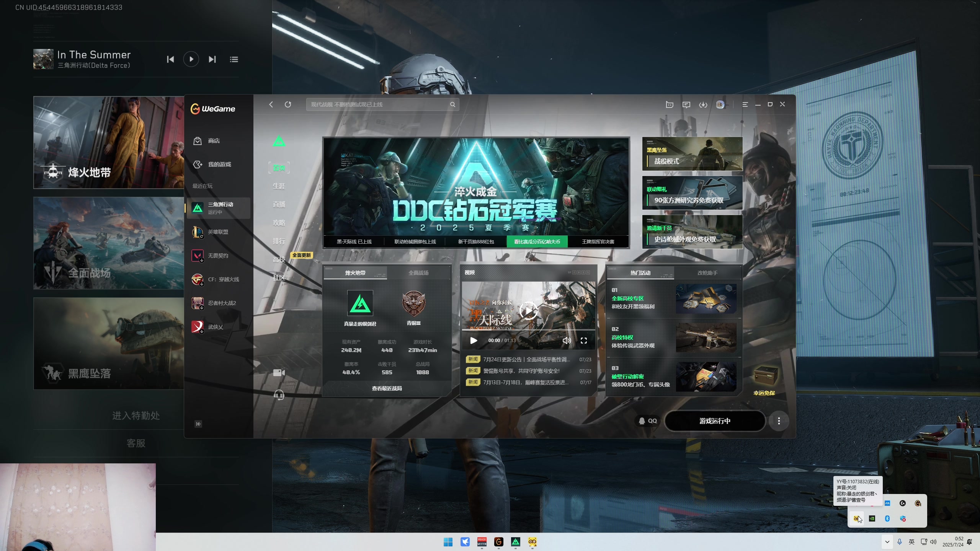The width and height of the screenshot is (980, 551).
Task: Collapse the WeGame left sidebar
Action: point(198,424)
